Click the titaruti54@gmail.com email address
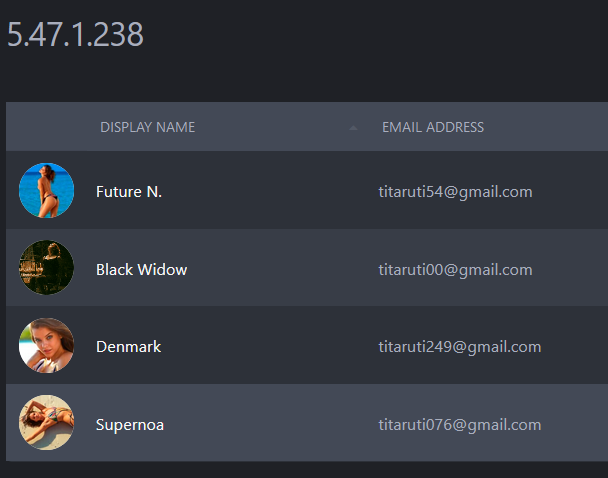 tap(455, 192)
